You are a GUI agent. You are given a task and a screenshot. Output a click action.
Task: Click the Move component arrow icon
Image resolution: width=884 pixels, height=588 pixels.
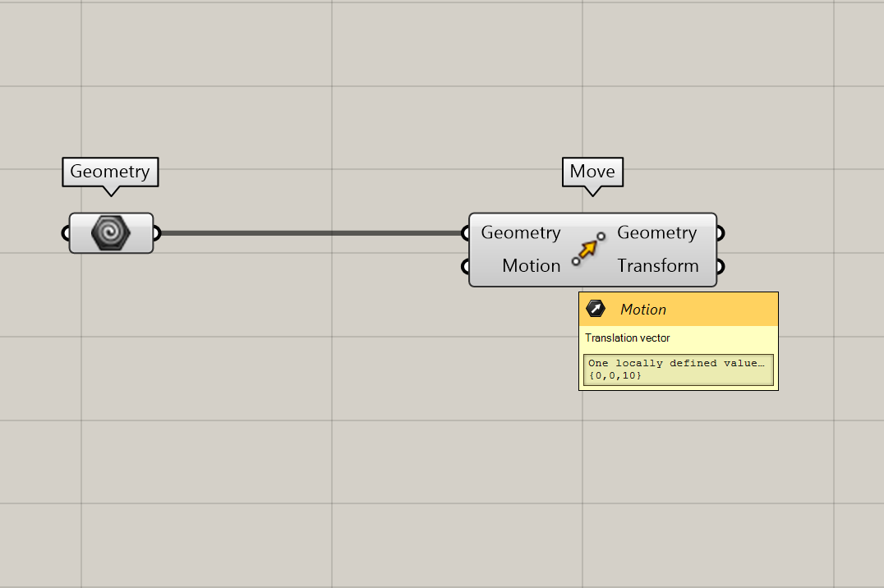588,249
